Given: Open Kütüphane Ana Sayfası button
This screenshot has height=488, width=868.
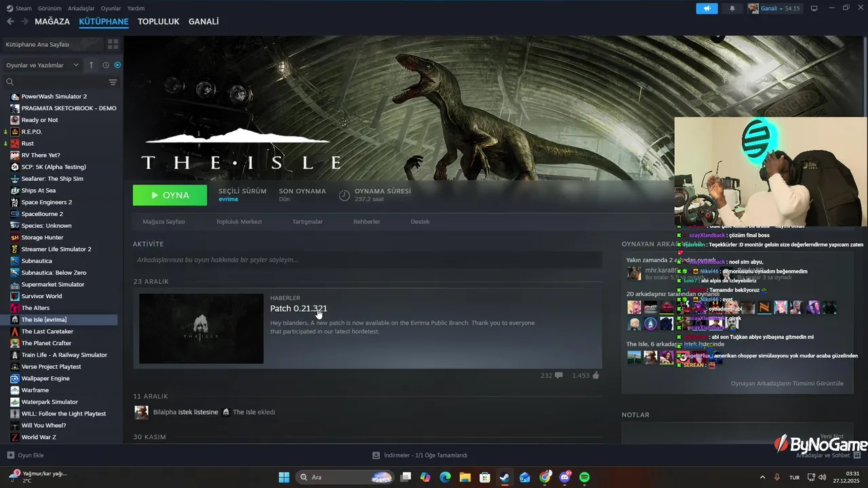Looking at the screenshot, I should [x=53, y=44].
